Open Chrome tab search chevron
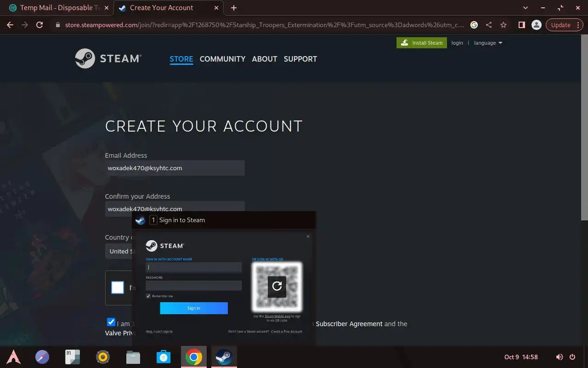588x368 pixels. coord(526,8)
